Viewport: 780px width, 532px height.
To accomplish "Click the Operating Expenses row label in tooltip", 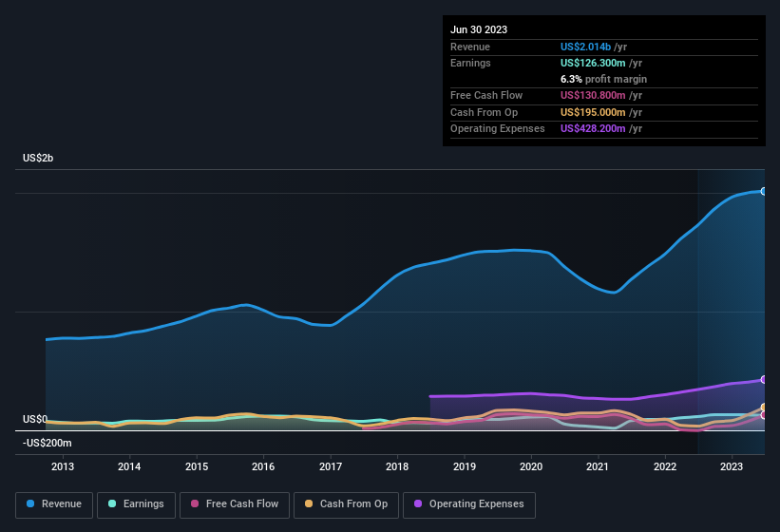I will tap(498, 129).
